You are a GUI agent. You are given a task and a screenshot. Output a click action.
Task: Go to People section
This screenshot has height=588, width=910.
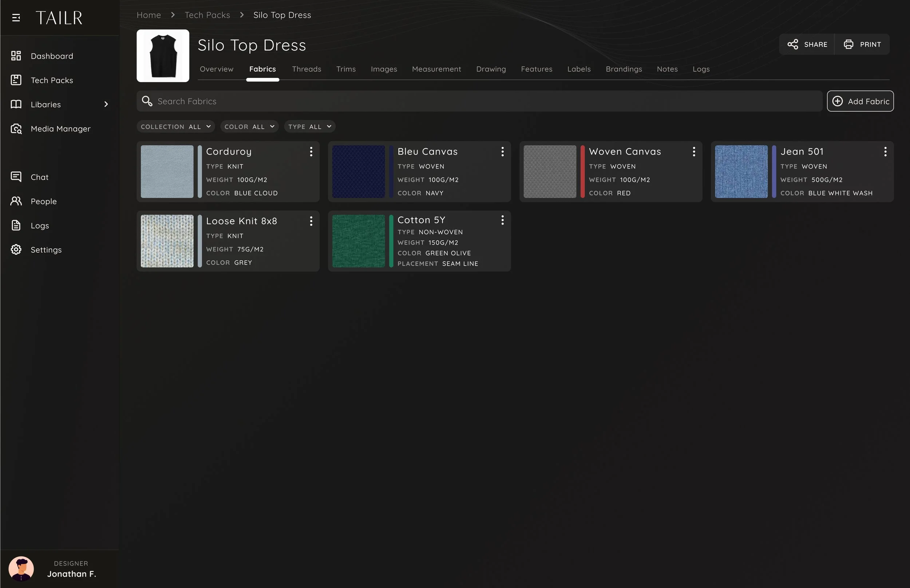(x=44, y=201)
